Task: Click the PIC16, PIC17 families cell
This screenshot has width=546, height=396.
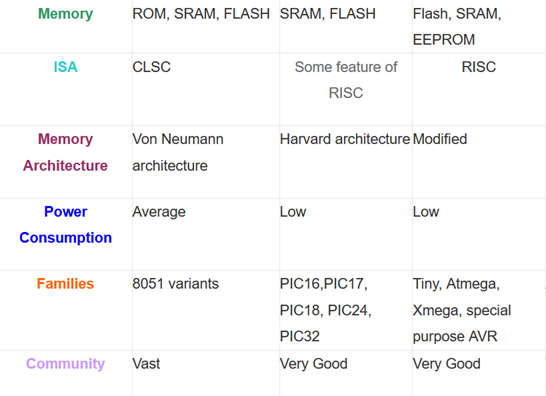Action: (x=326, y=310)
